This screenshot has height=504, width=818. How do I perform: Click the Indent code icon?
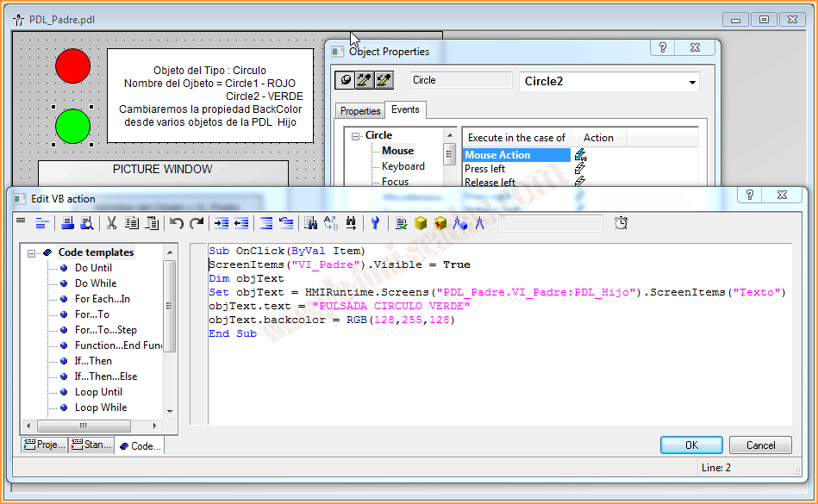click(222, 223)
